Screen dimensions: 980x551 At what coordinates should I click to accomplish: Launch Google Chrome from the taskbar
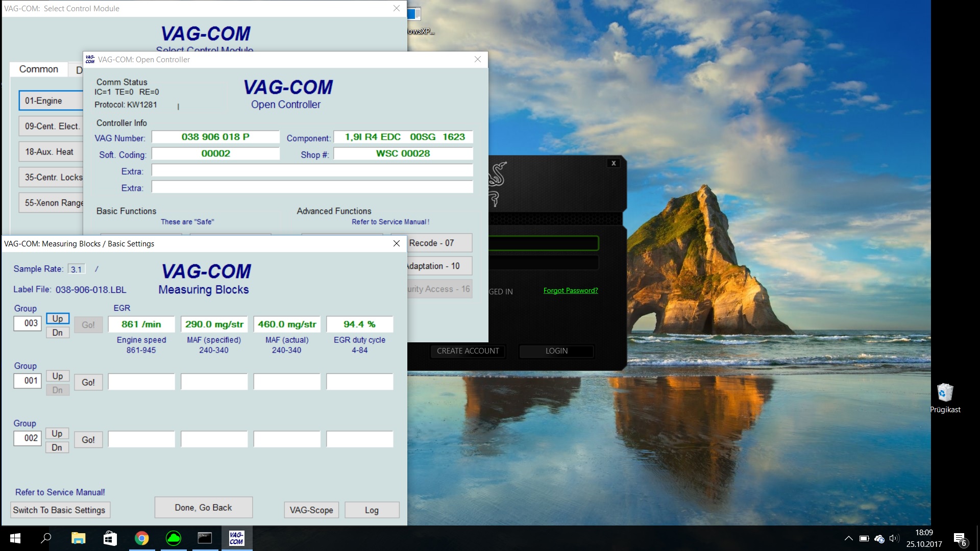[142, 538]
